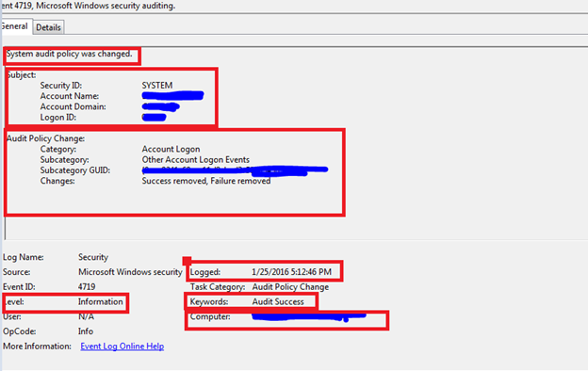Click the 'System audit policy was changed.' text
This screenshot has width=588, height=371.
70,54
